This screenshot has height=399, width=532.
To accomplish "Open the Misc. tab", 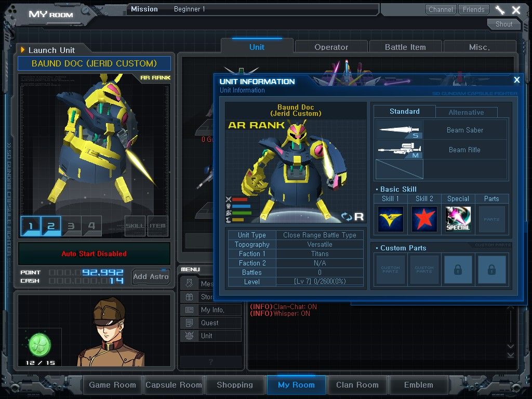I will 480,47.
